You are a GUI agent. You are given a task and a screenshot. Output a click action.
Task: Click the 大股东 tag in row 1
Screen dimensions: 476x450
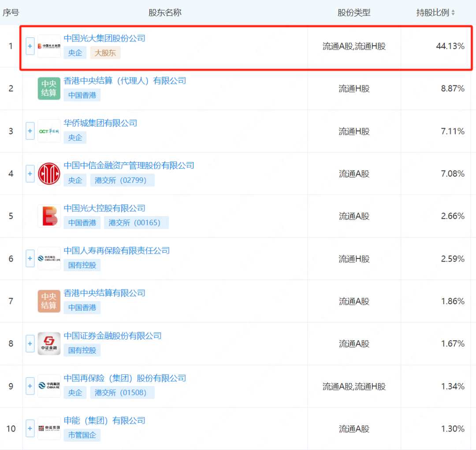pos(105,53)
